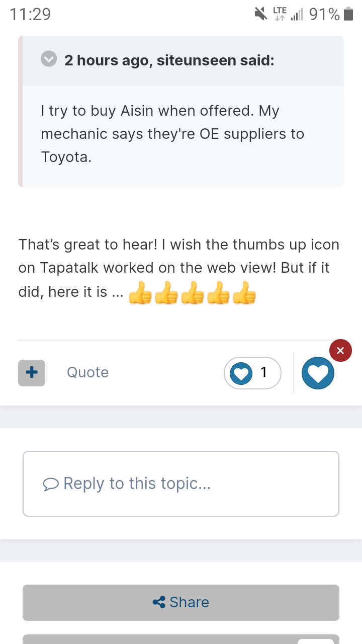This screenshot has height=644, width=362.
Task: Focus the Reply to this topic field
Action: pyautogui.click(x=181, y=484)
